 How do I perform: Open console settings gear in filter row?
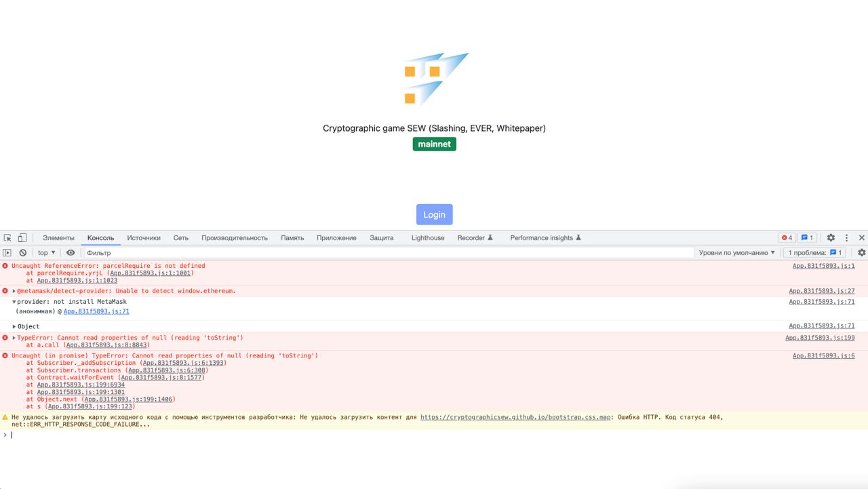(x=861, y=253)
